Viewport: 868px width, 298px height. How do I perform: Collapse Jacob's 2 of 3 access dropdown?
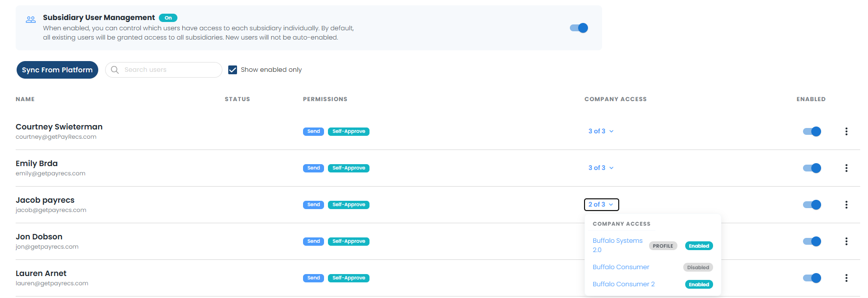[602, 205]
